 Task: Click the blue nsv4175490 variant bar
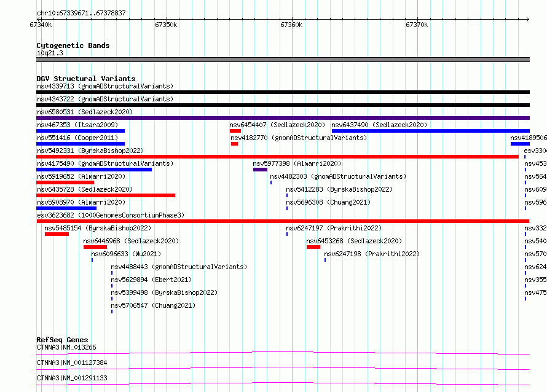coord(94,170)
